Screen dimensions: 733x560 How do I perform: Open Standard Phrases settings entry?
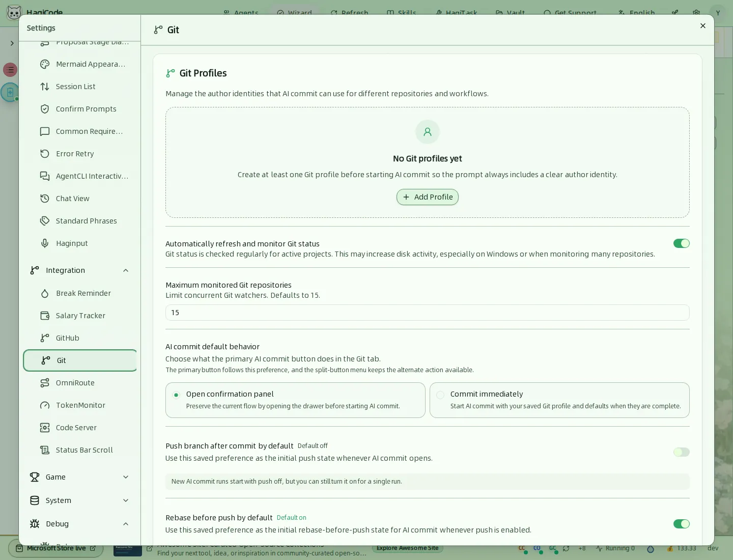coord(80,221)
